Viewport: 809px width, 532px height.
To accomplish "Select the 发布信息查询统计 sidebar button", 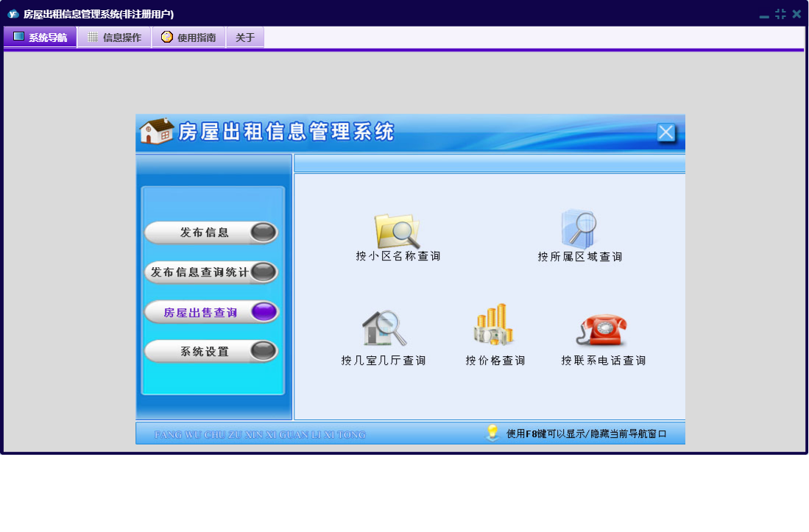I will [x=211, y=272].
